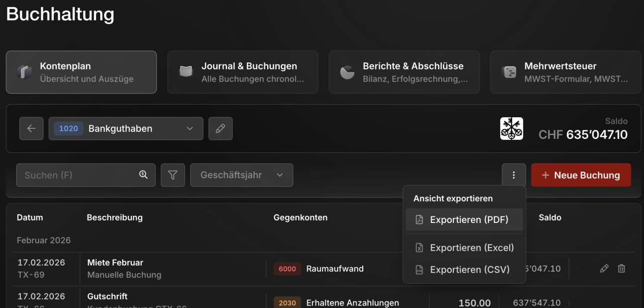Expand the Geschäftsjahr dropdown
The width and height of the screenshot is (644, 308).
pyautogui.click(x=242, y=175)
